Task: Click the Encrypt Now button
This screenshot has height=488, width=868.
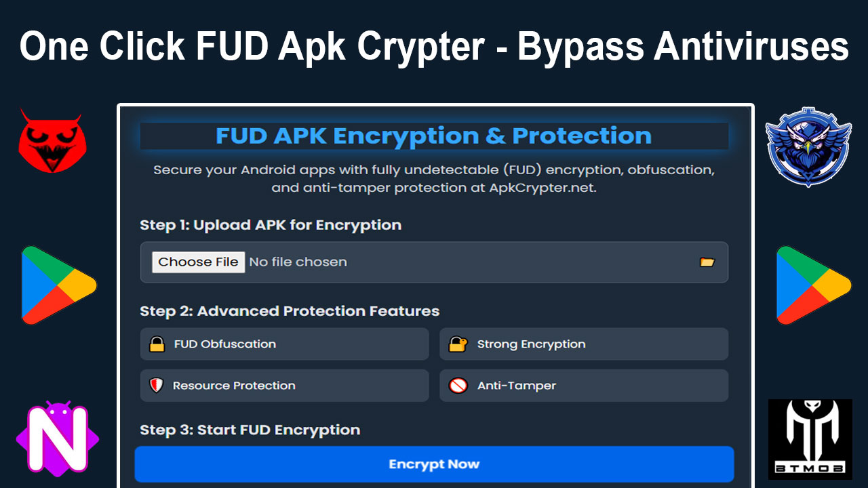Action: (x=434, y=464)
